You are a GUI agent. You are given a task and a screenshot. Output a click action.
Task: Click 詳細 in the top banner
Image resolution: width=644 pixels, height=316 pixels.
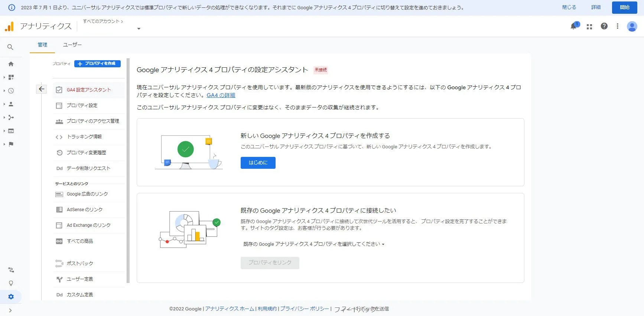click(596, 7)
